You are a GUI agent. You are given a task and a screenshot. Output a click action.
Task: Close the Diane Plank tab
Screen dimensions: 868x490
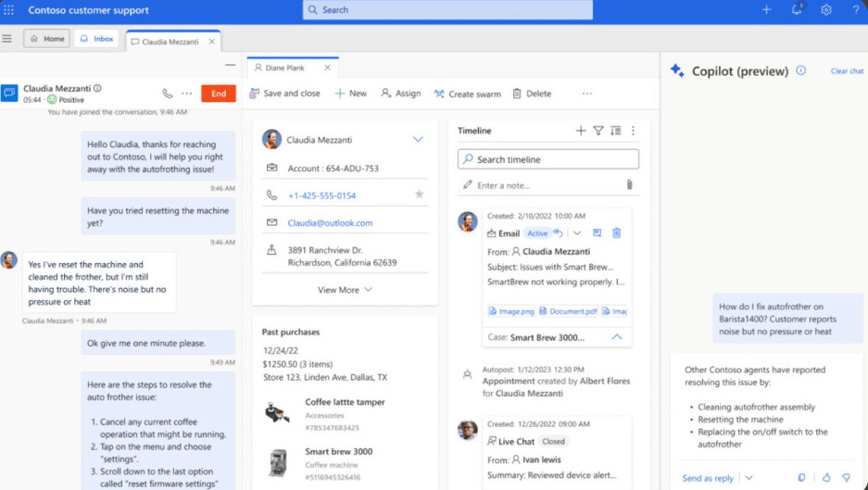(328, 68)
